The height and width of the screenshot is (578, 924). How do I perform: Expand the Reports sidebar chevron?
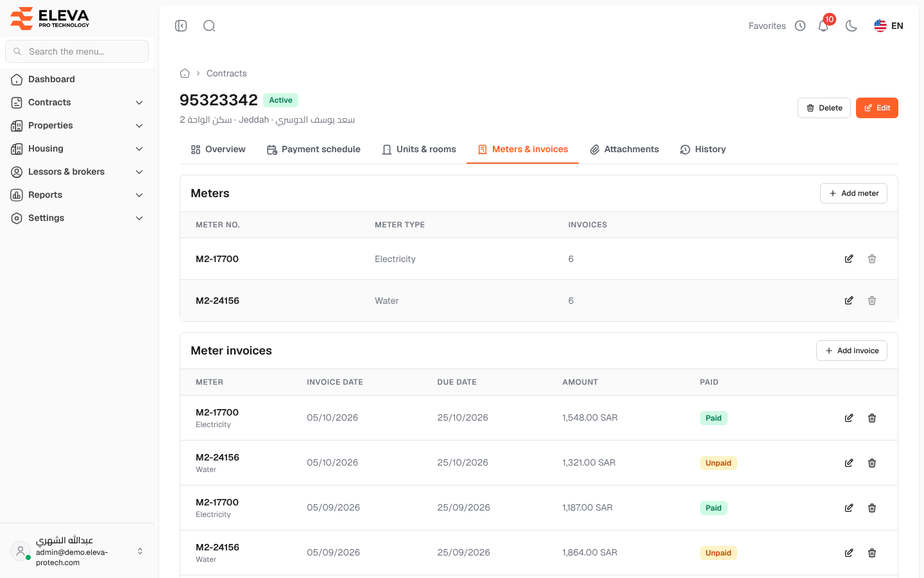click(x=139, y=195)
